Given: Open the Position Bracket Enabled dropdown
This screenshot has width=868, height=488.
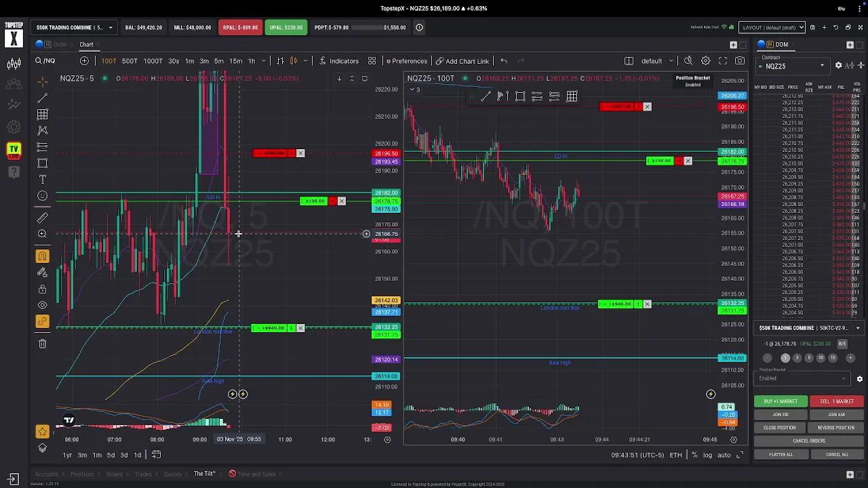Looking at the screenshot, I should 804,378.
